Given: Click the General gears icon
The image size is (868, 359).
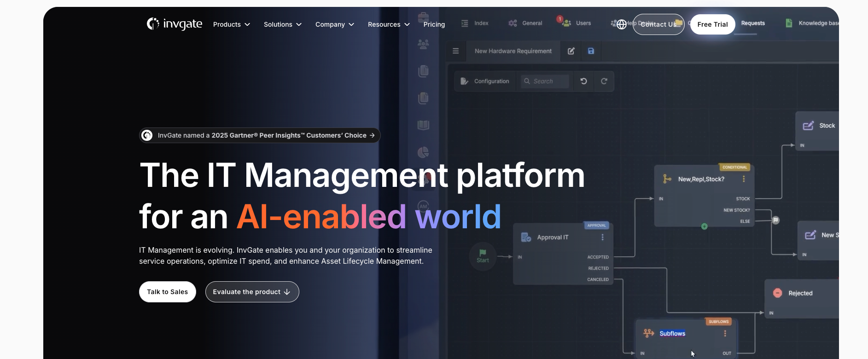Looking at the screenshot, I should [x=513, y=23].
